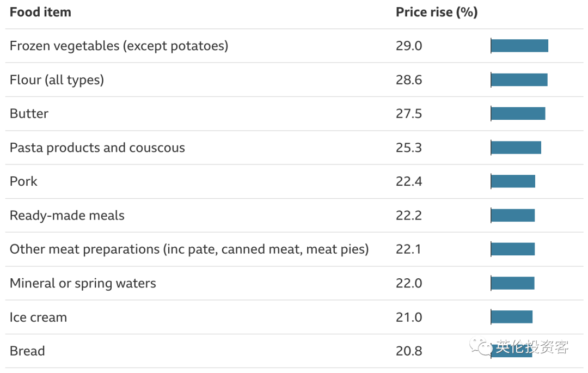The image size is (588, 373).
Task: Click the bar for the 25.3 value
Action: click(x=516, y=148)
